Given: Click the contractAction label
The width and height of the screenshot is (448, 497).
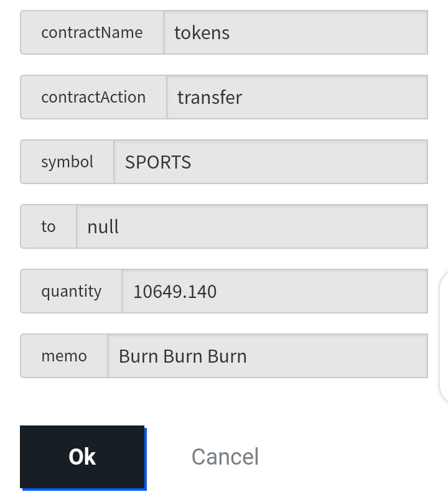Looking at the screenshot, I should click(x=93, y=97).
